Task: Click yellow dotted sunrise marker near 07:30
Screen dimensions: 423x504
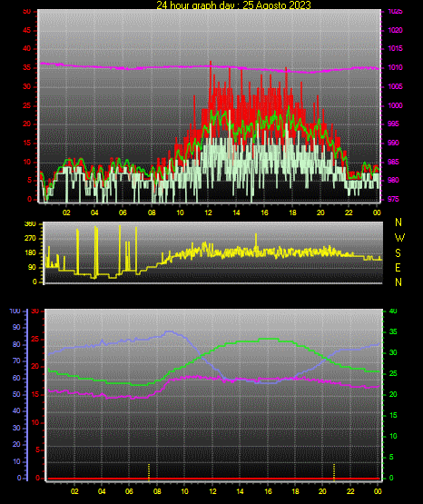Action: coord(149,472)
